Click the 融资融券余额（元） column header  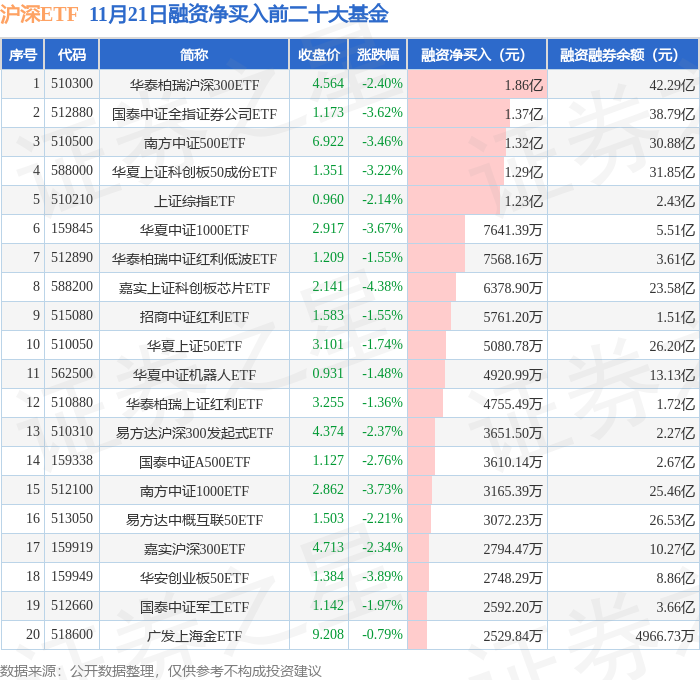623,54
